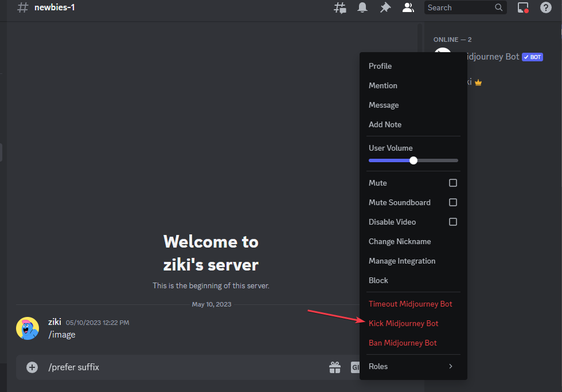Click the Search input field

(465, 7)
